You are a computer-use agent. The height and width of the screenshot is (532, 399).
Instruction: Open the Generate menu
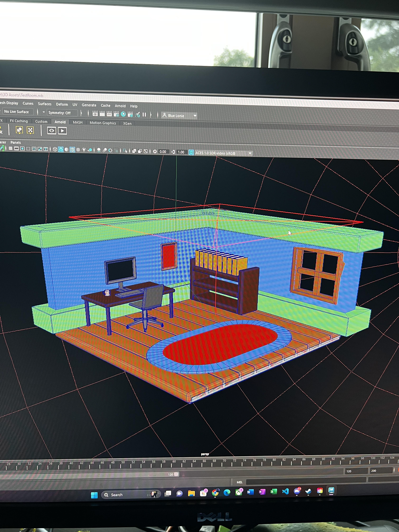coord(89,105)
